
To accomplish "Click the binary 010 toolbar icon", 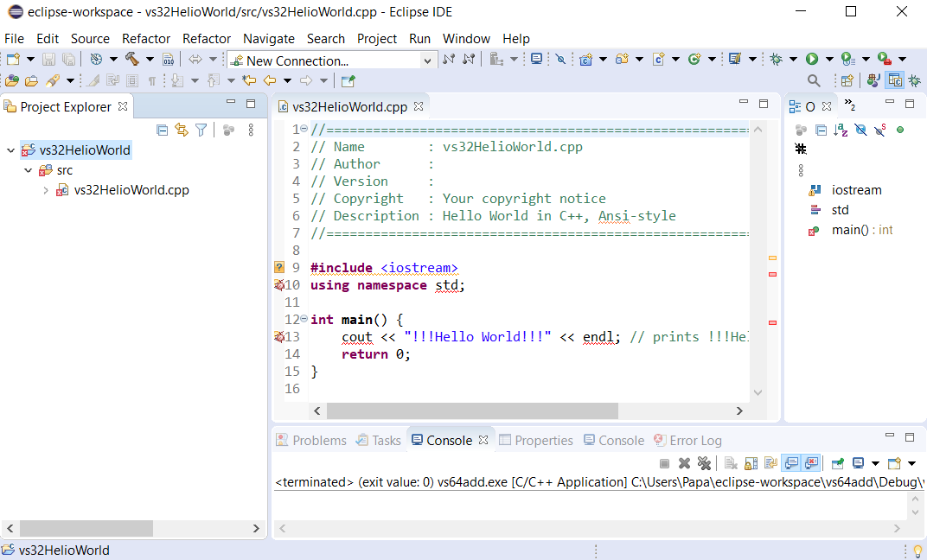I will pyautogui.click(x=169, y=59).
